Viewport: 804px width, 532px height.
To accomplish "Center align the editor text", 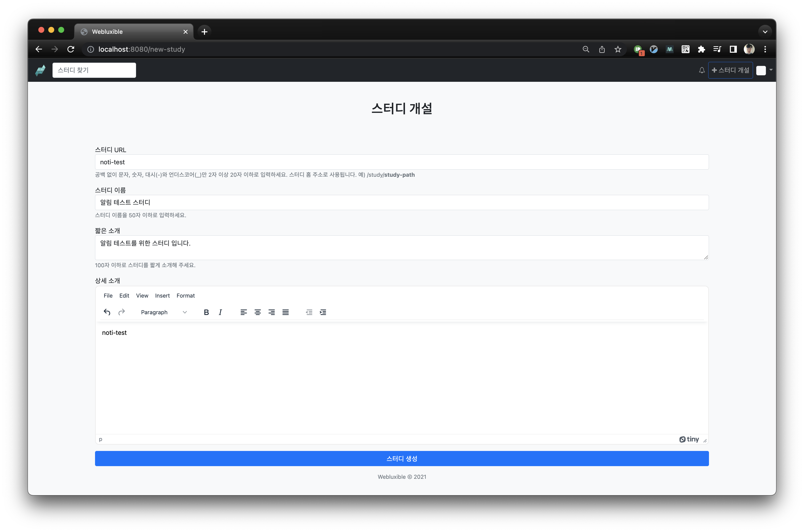I will (x=257, y=312).
